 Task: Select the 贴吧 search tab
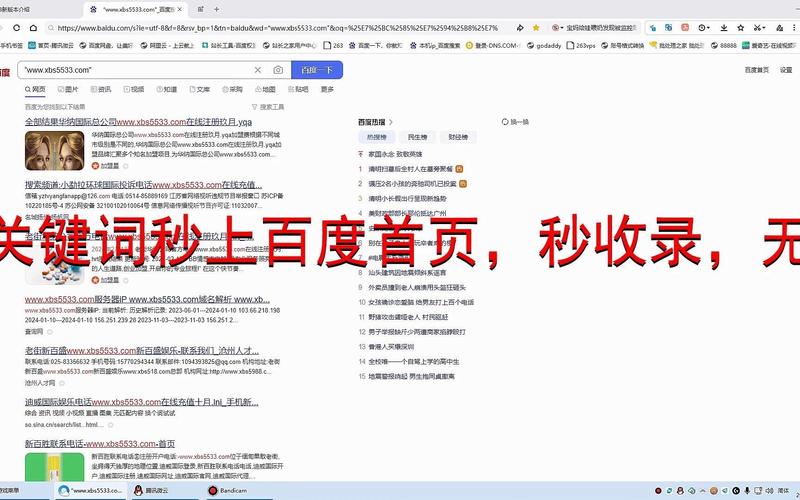tap(298, 89)
